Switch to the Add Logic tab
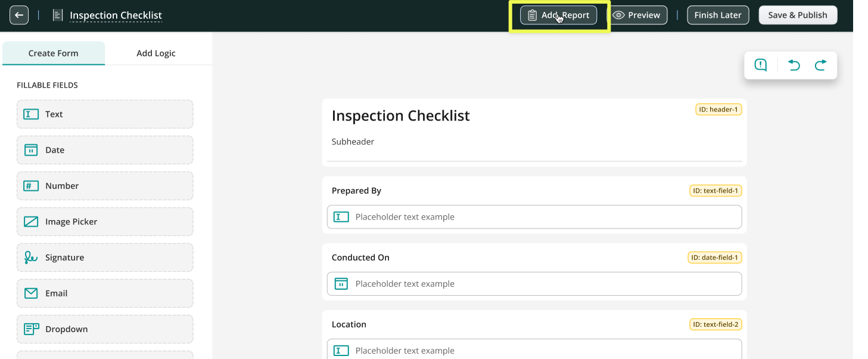Viewport: 868px width, 359px height. [x=156, y=53]
